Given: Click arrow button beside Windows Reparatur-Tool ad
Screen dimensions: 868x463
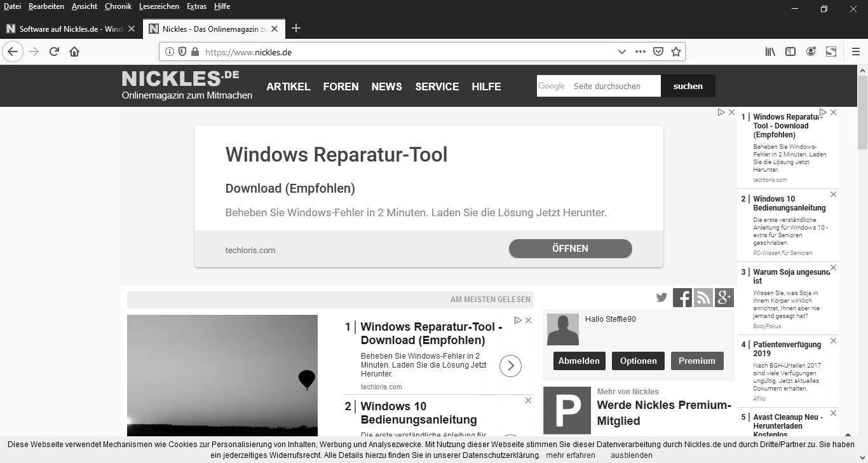Looking at the screenshot, I should coord(510,366).
